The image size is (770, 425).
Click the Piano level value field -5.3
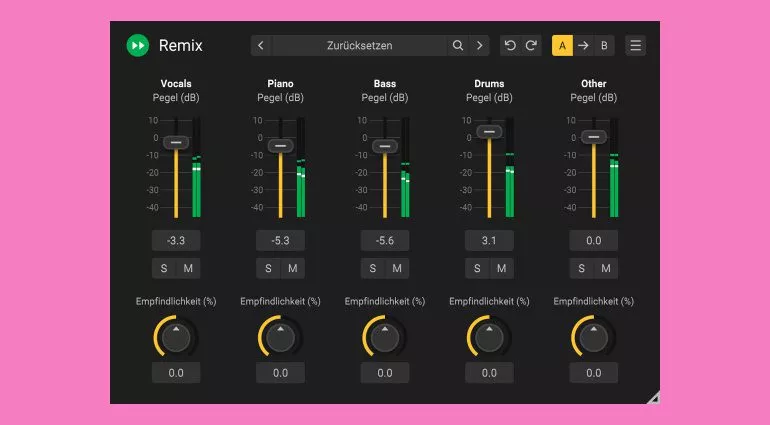point(280,240)
